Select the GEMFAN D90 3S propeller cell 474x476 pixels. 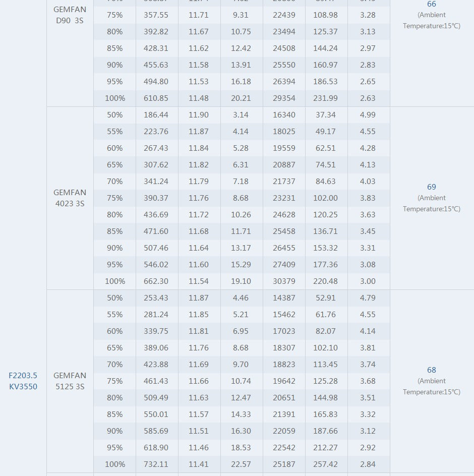coord(70,15)
